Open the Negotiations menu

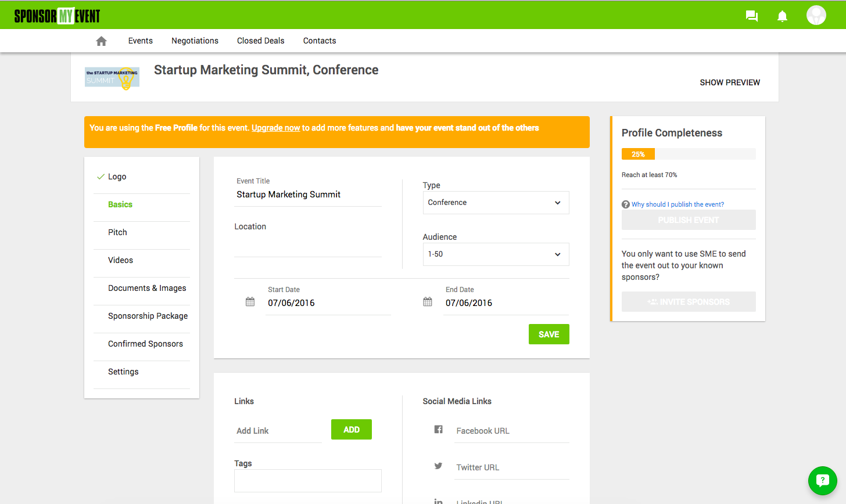(195, 41)
